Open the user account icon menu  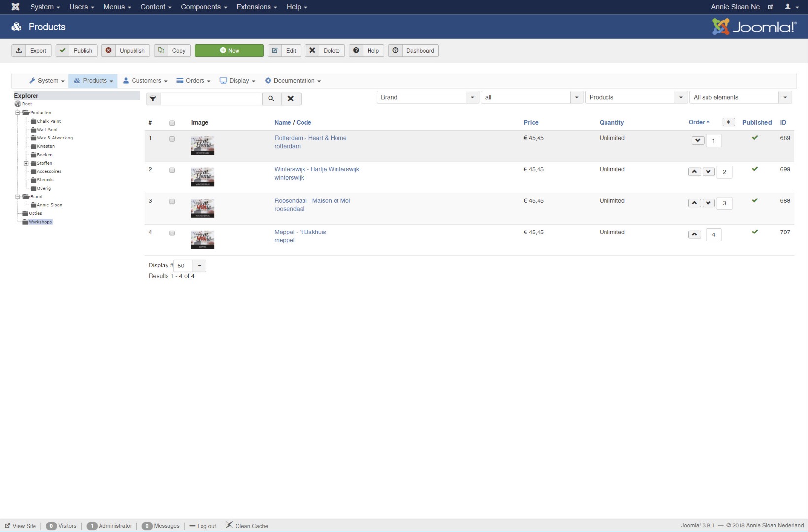pos(791,7)
